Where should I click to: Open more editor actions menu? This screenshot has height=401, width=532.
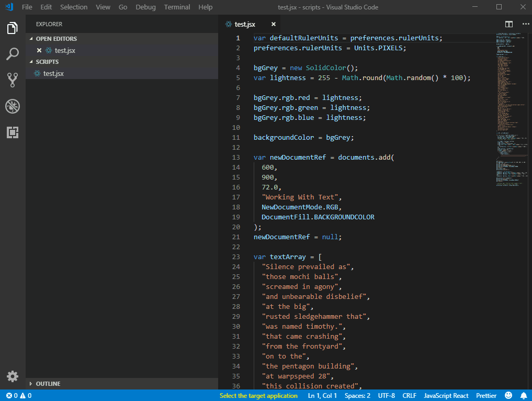pyautogui.click(x=526, y=24)
